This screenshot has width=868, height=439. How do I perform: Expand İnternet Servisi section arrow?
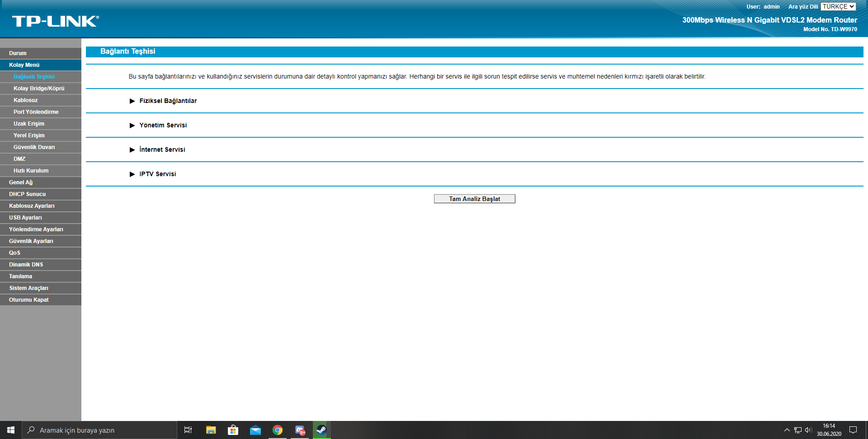(132, 150)
